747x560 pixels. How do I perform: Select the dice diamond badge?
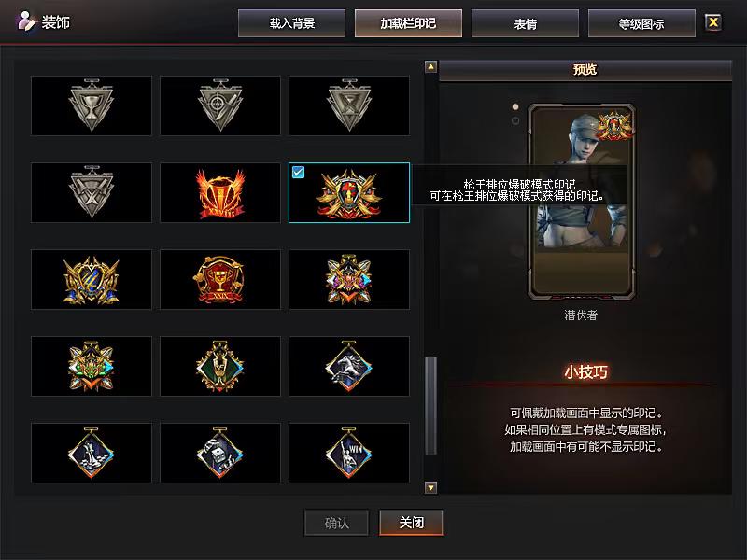[x=220, y=453]
